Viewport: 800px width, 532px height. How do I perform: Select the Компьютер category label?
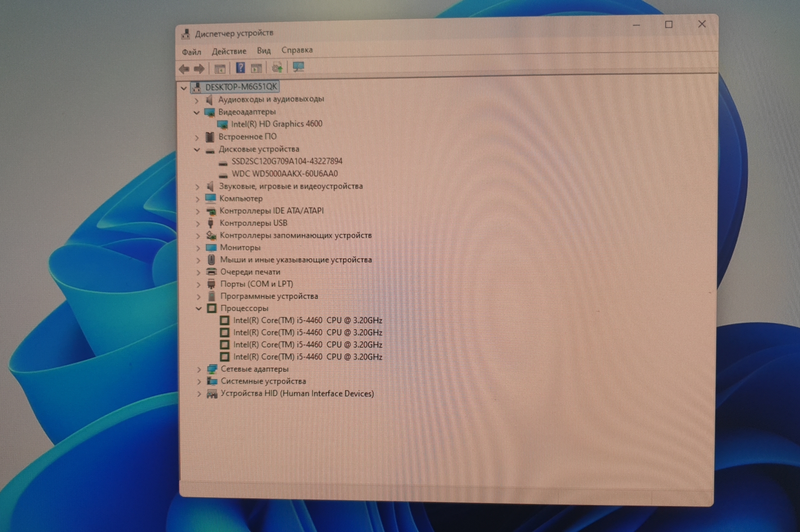click(241, 199)
